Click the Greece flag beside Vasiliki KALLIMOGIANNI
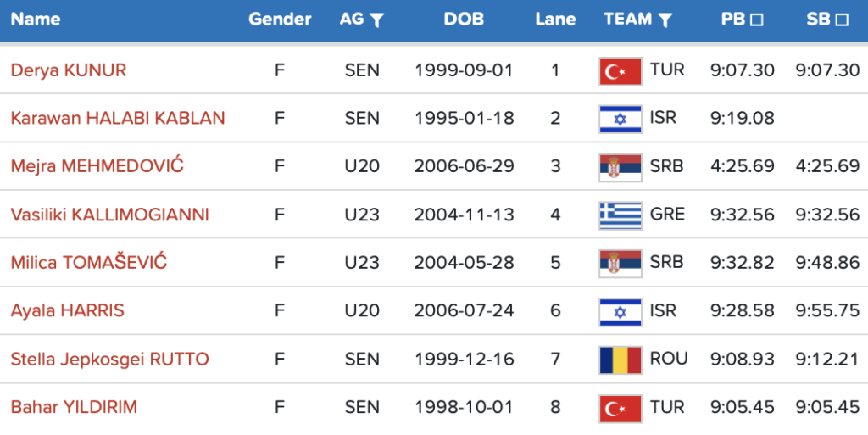This screenshot has height=435, width=868. coord(620,215)
